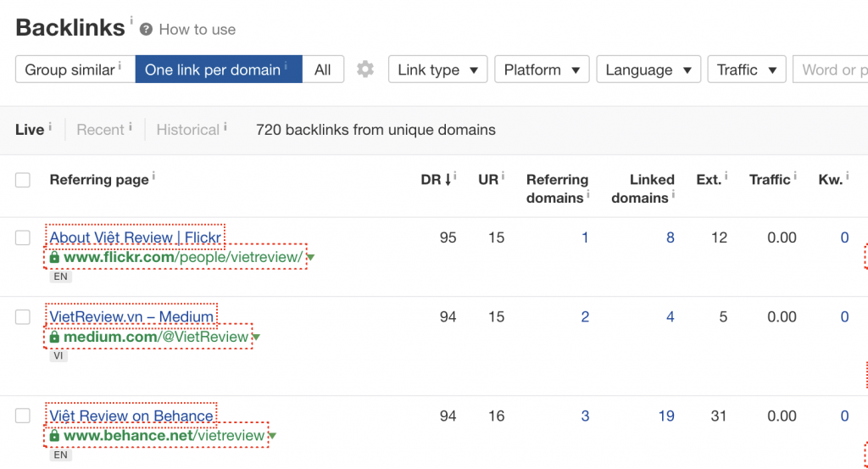Viewport: 868px width, 469px height.
Task: Open www.flickr.com/people/vietreview/ URL
Action: 183,257
